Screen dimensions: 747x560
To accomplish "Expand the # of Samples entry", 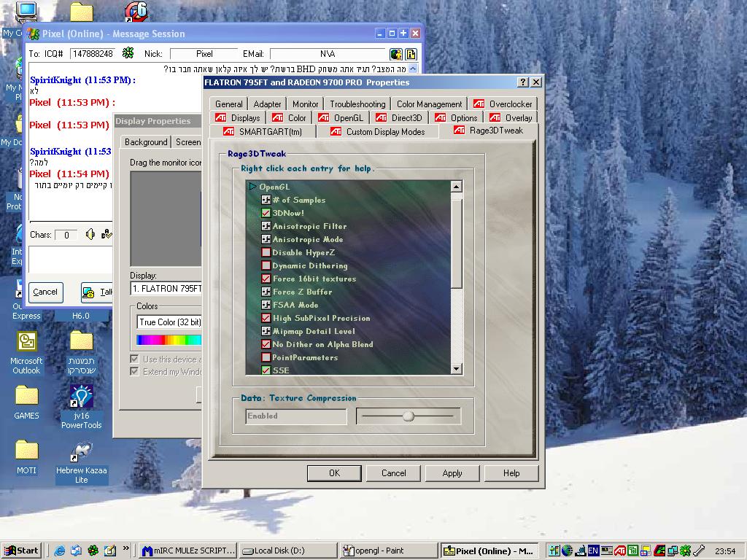I will [266, 200].
